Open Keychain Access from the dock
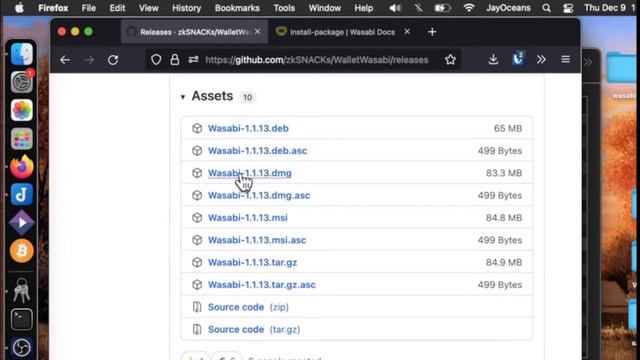 [22, 290]
